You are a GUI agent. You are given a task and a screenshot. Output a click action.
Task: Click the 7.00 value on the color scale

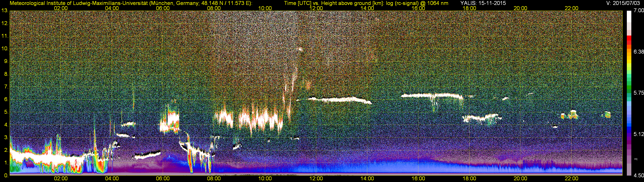coord(639,10)
